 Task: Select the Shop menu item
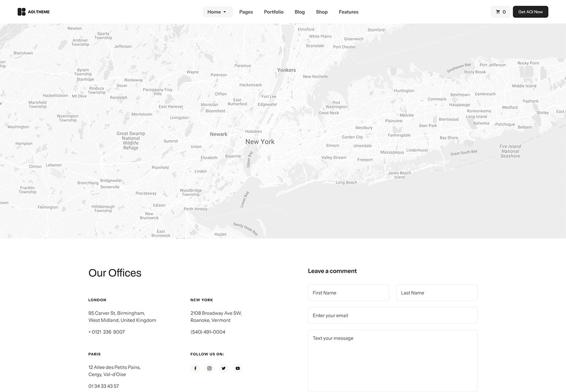tap(322, 12)
